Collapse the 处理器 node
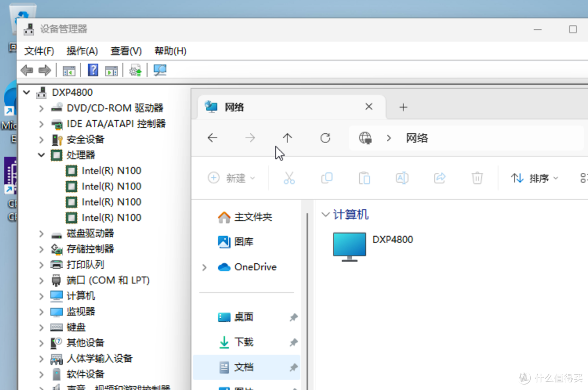 click(x=41, y=154)
